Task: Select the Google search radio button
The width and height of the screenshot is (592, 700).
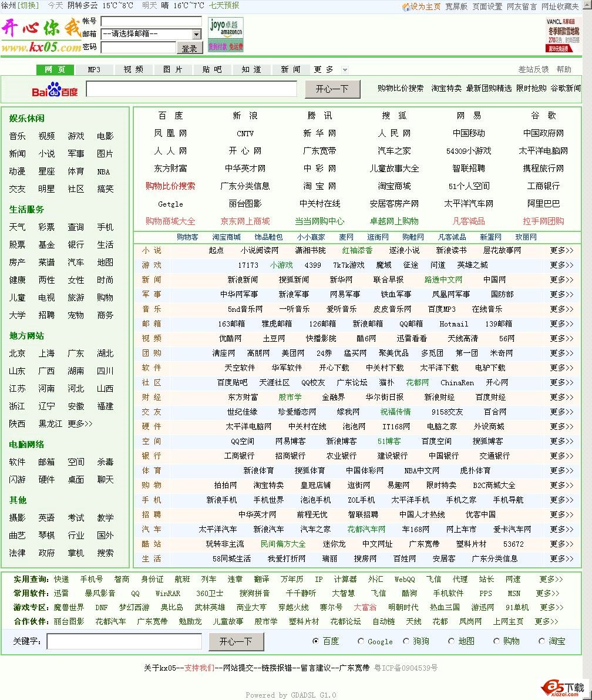Action: click(x=361, y=641)
